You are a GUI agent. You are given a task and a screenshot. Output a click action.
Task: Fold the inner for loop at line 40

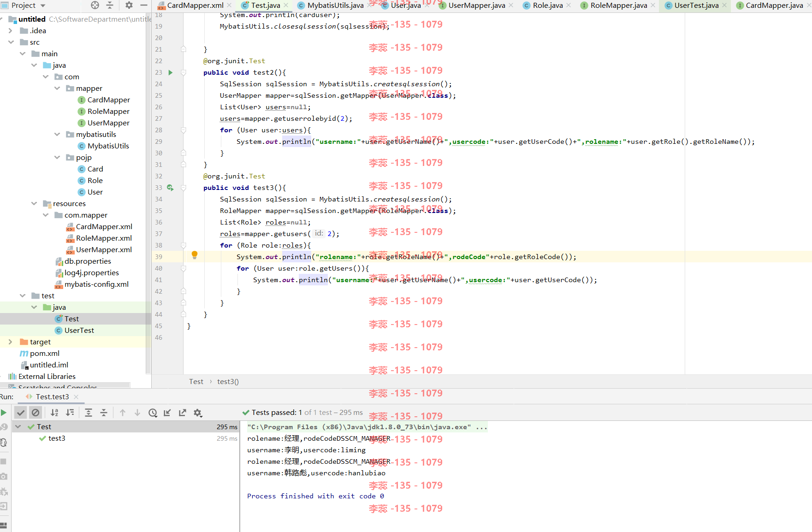tap(184, 268)
